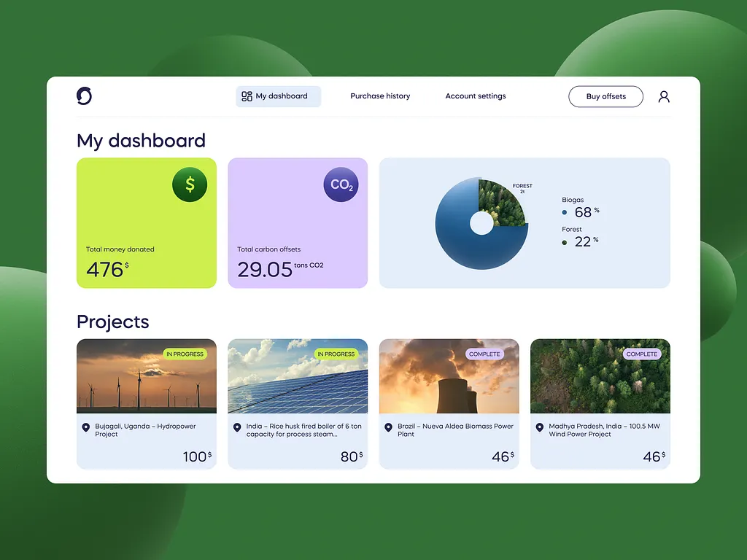Click location pin on Brazil biomass project
Viewport: 747px width, 560px height.
(388, 427)
